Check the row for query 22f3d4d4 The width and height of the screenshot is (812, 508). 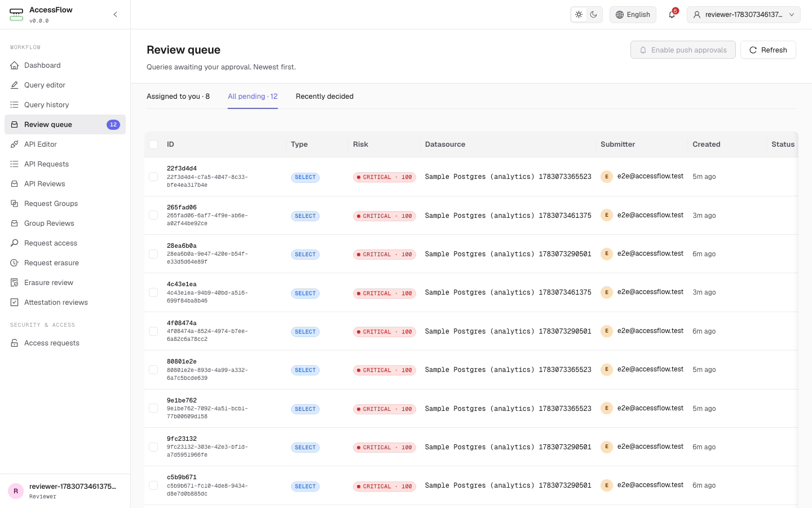pos(153,177)
